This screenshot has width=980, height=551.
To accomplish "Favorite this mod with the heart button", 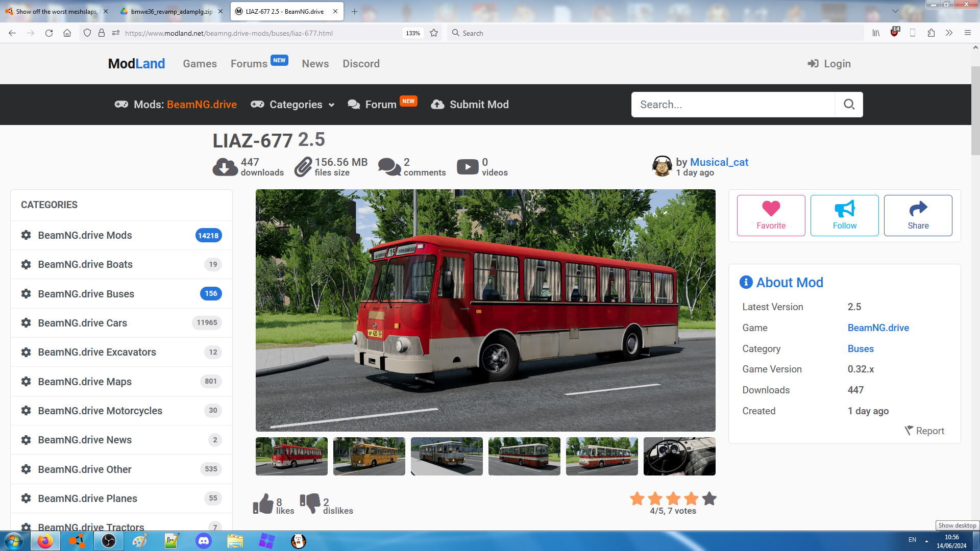I will [771, 215].
